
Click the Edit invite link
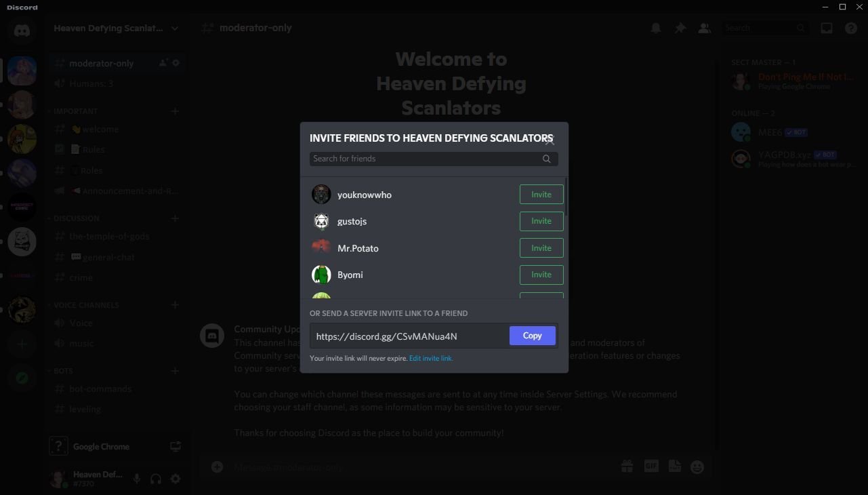point(431,358)
